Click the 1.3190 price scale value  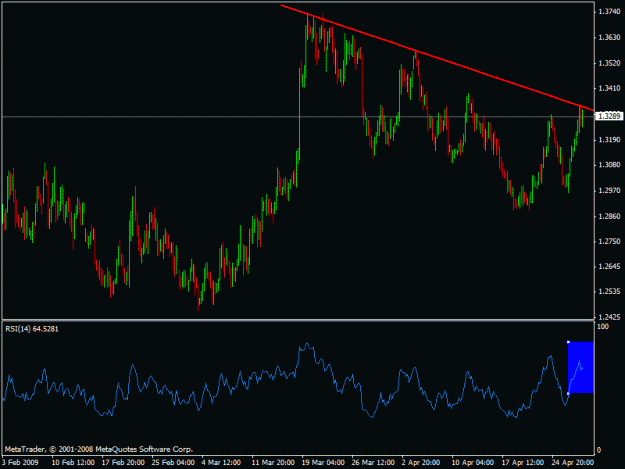click(609, 139)
